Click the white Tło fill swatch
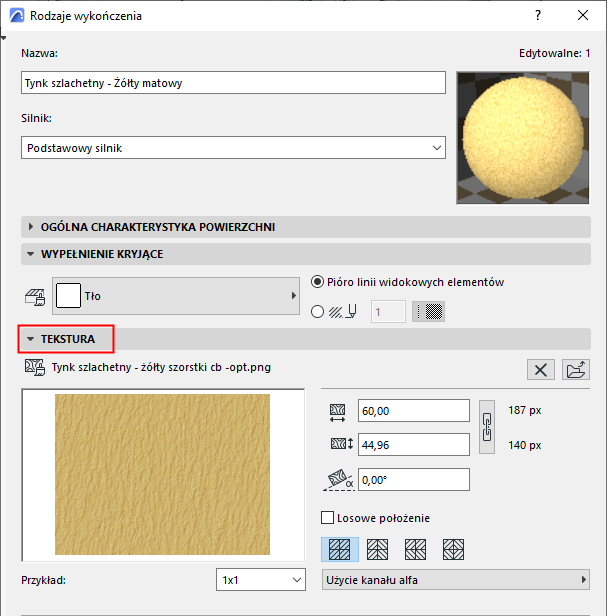This screenshot has height=616, width=607. coord(68,295)
